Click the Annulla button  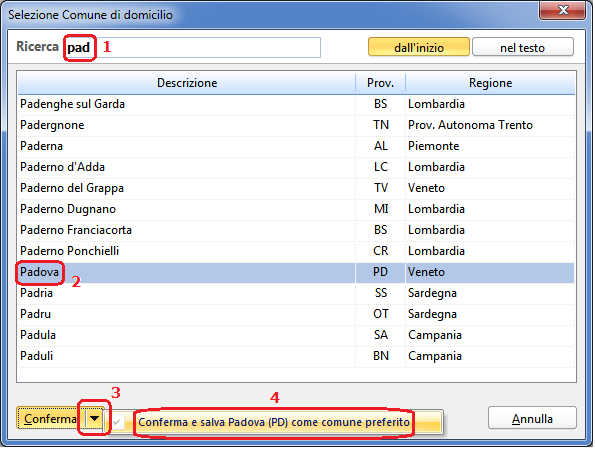coord(532,418)
